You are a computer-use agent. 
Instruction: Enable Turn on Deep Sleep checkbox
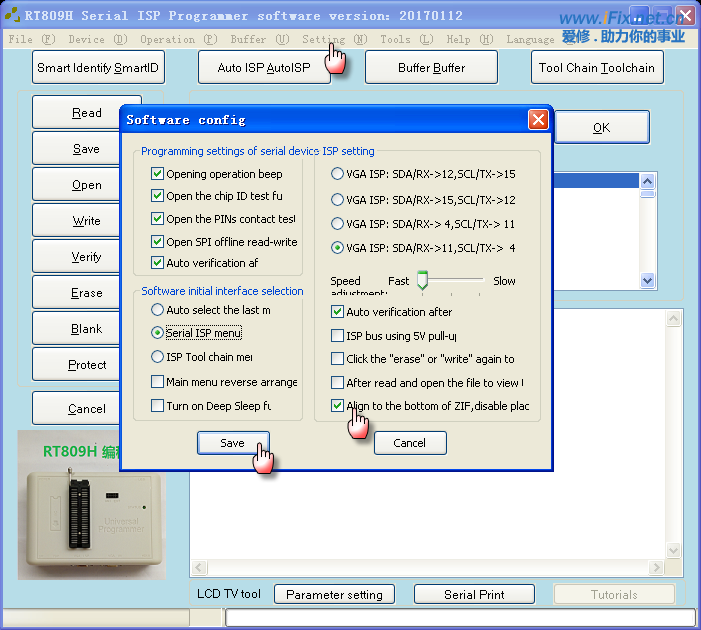pyautogui.click(x=157, y=406)
